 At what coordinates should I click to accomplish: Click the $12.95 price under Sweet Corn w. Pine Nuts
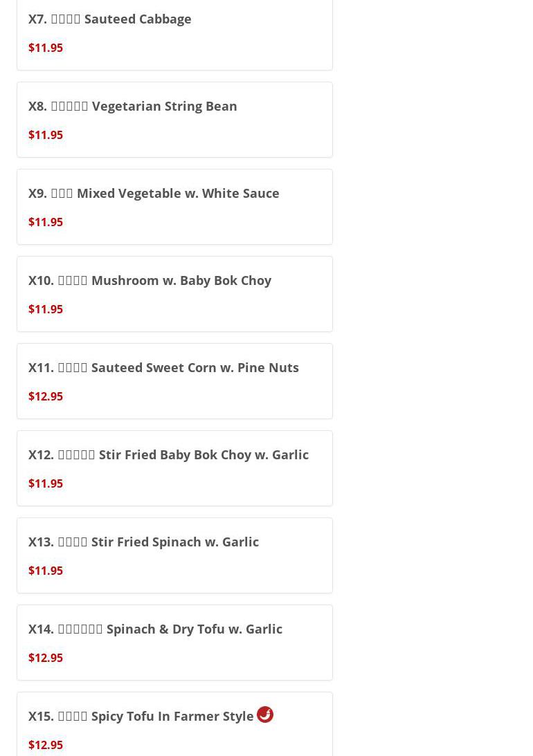[x=46, y=396]
